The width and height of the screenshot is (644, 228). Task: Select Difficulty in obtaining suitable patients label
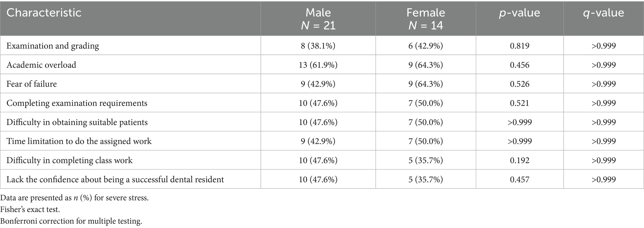pyautogui.click(x=77, y=122)
